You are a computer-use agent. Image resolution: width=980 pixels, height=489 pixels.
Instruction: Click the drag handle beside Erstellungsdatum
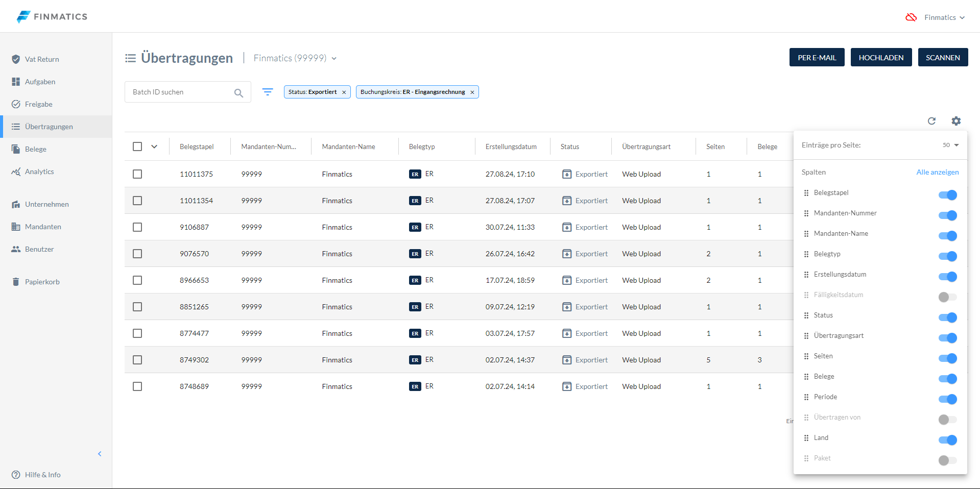click(806, 275)
